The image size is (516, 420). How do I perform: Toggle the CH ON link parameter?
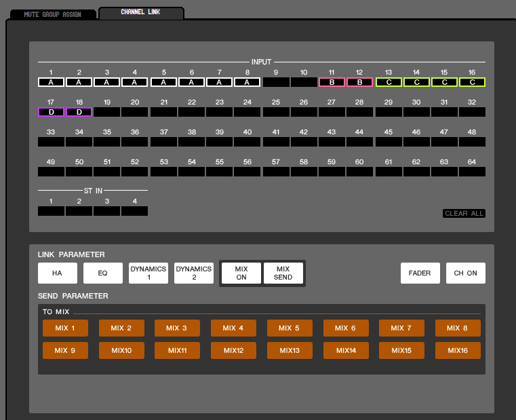point(466,273)
